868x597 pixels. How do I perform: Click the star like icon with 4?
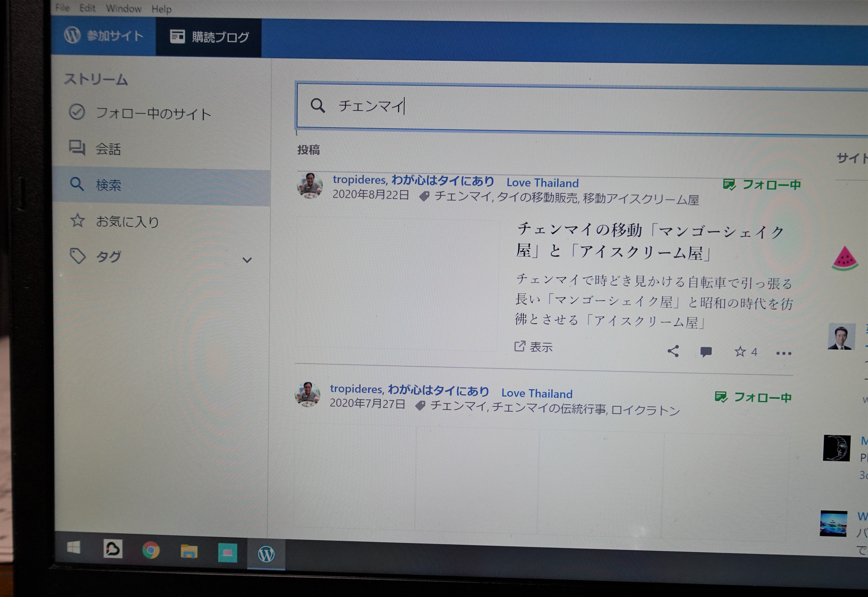740,352
